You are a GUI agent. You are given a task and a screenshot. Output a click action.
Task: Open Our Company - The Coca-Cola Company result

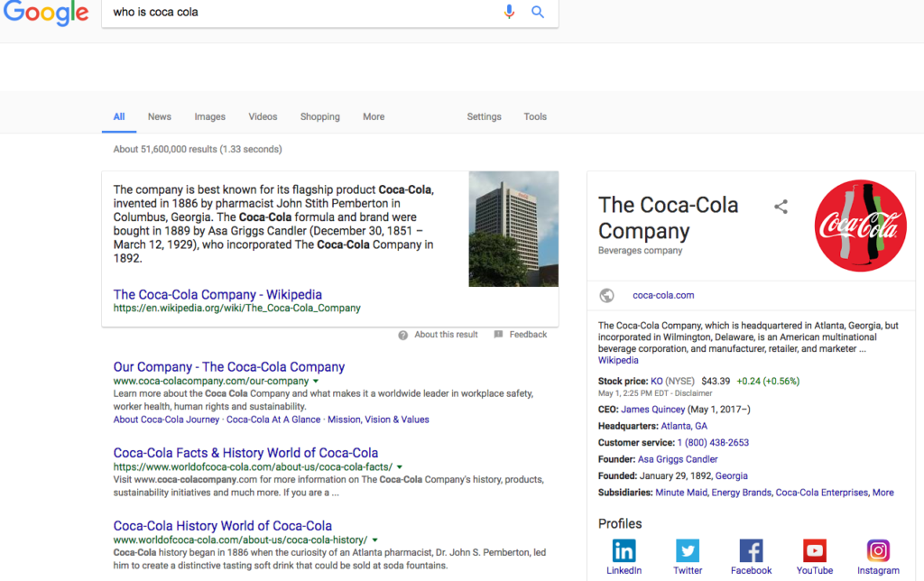[229, 367]
